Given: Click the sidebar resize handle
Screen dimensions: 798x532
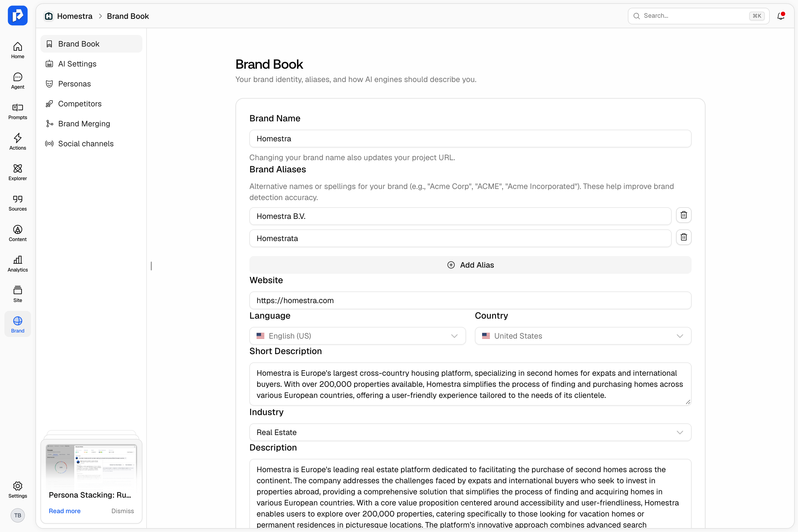Looking at the screenshot, I should click(x=151, y=266).
